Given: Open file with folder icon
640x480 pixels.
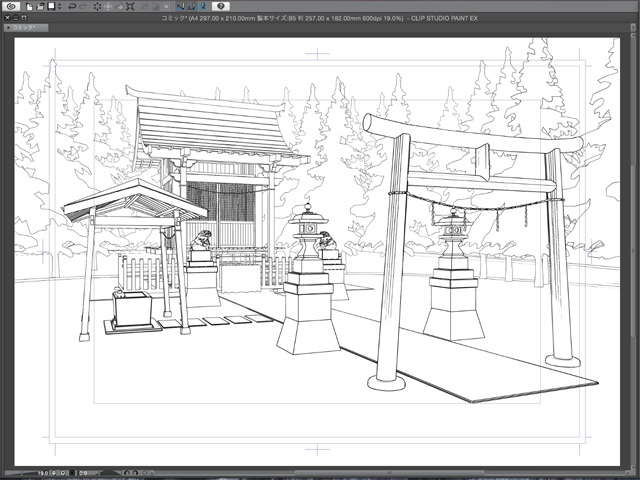Looking at the screenshot, I should [x=40, y=7].
